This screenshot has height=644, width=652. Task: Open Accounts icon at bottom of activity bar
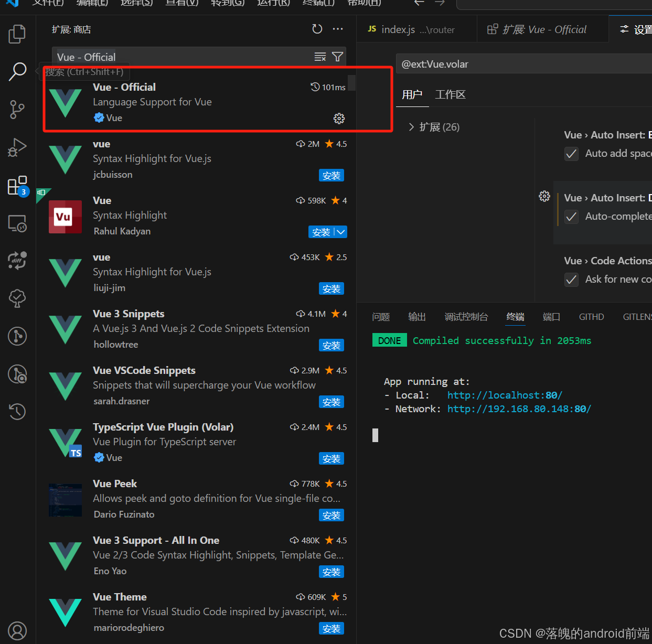17,631
